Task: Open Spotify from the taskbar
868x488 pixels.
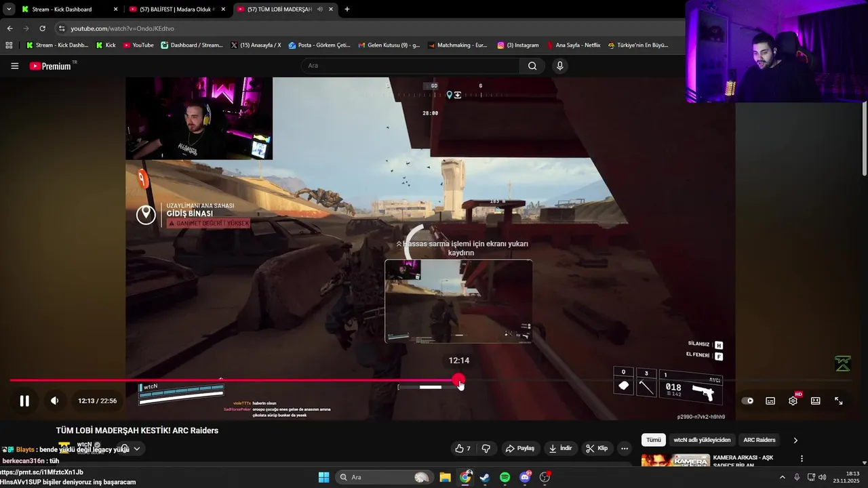Action: 505,477
